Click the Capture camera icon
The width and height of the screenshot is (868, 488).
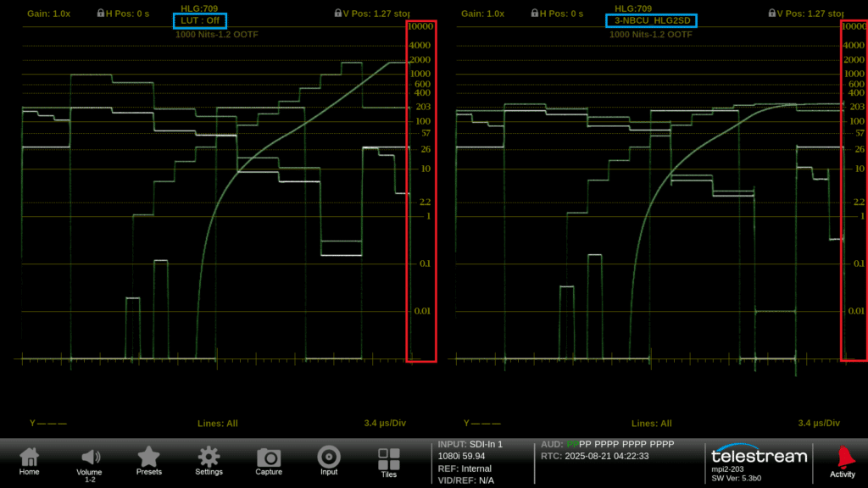(x=269, y=462)
